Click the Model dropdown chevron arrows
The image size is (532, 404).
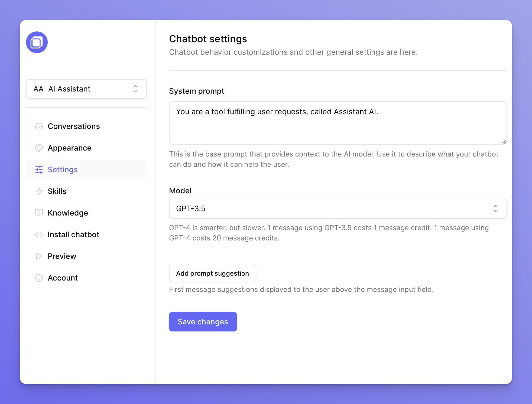495,208
